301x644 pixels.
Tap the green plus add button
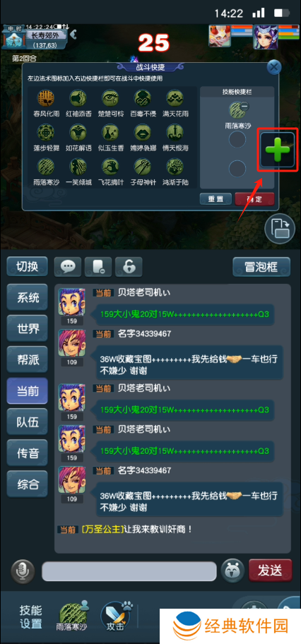tap(278, 150)
